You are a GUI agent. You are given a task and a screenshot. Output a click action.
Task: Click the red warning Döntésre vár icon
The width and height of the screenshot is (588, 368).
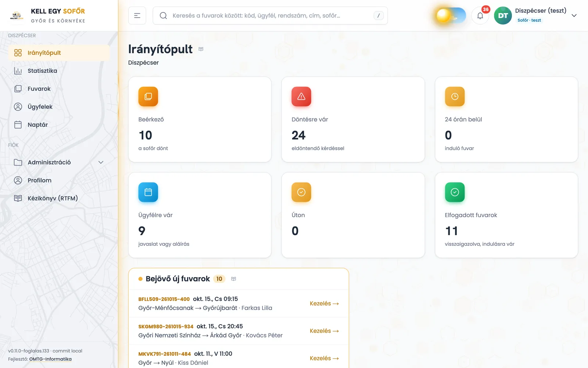(301, 96)
